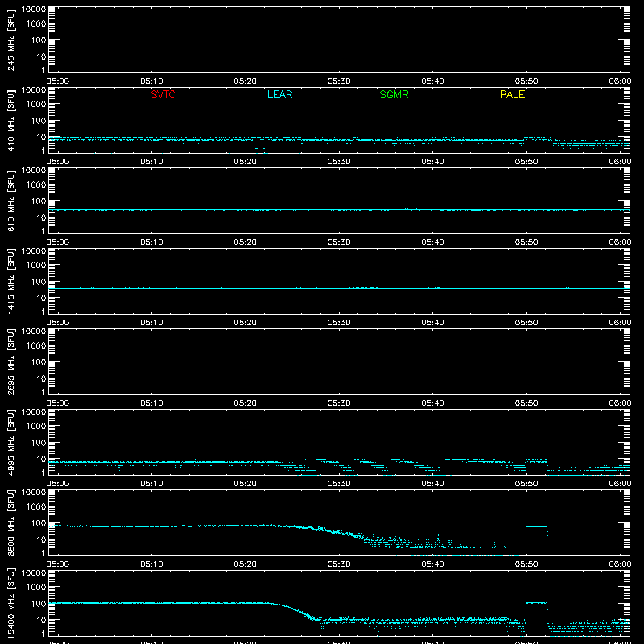Select the 1000 tick label of the 610 MHz panel
The image size is (644, 644).
(x=36, y=185)
